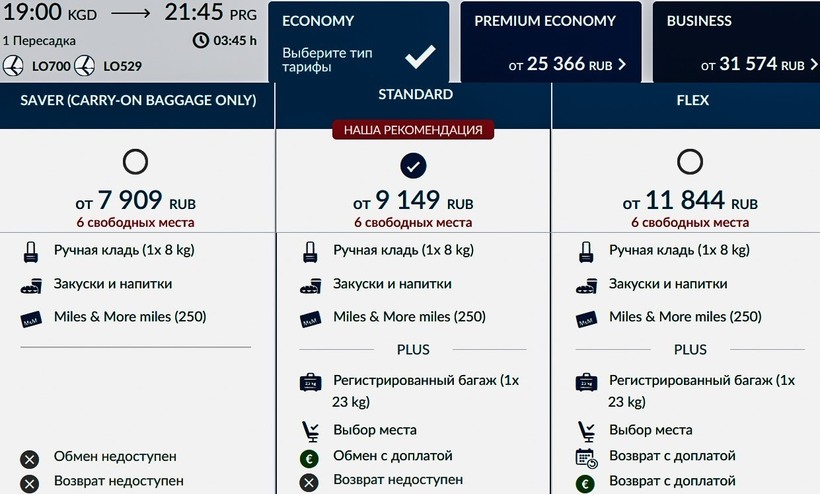The image size is (820, 494).
Task: Expand Premium Economy price chevron
Action: click(x=622, y=65)
